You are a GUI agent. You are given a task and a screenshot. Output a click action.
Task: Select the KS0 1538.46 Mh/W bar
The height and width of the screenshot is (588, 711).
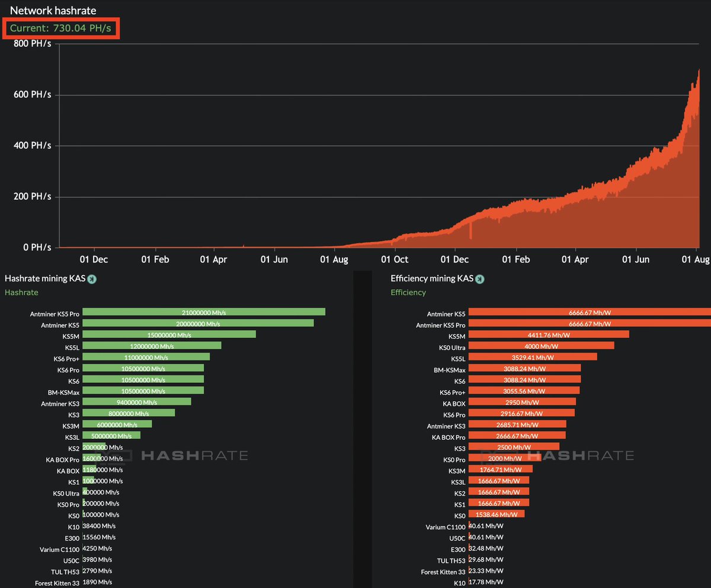pos(497,515)
